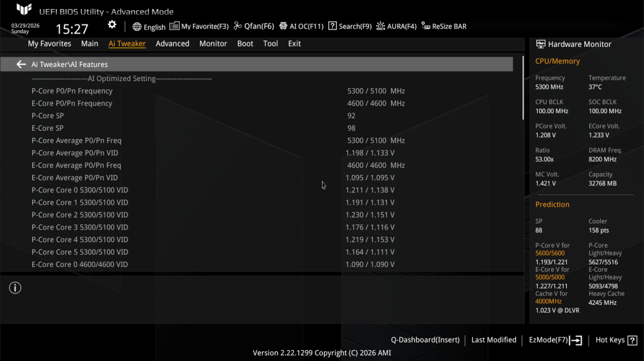644x361 pixels.
Task: Click value 1.211 / 1.138 V
Action: point(370,190)
